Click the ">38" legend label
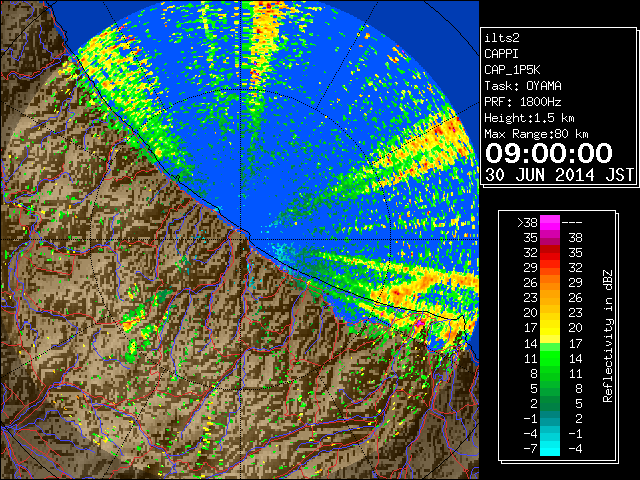Image resolution: width=640 pixels, height=480 pixels. click(x=527, y=222)
